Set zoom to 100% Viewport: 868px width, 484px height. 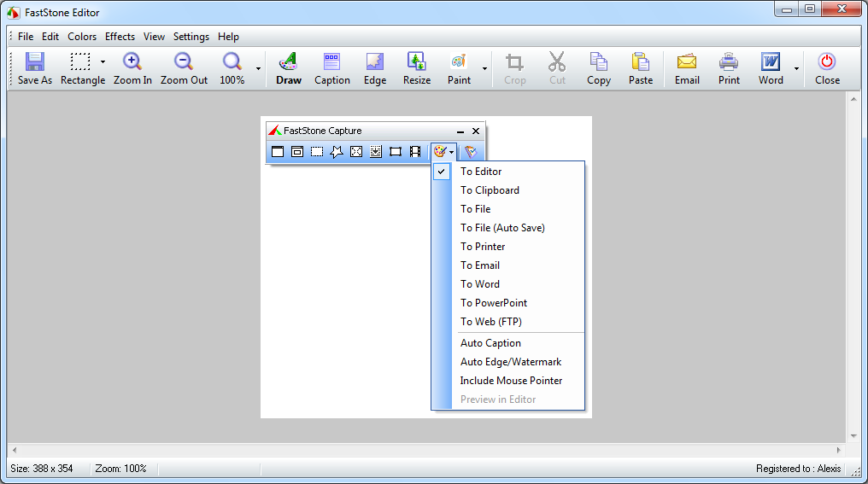(x=232, y=68)
